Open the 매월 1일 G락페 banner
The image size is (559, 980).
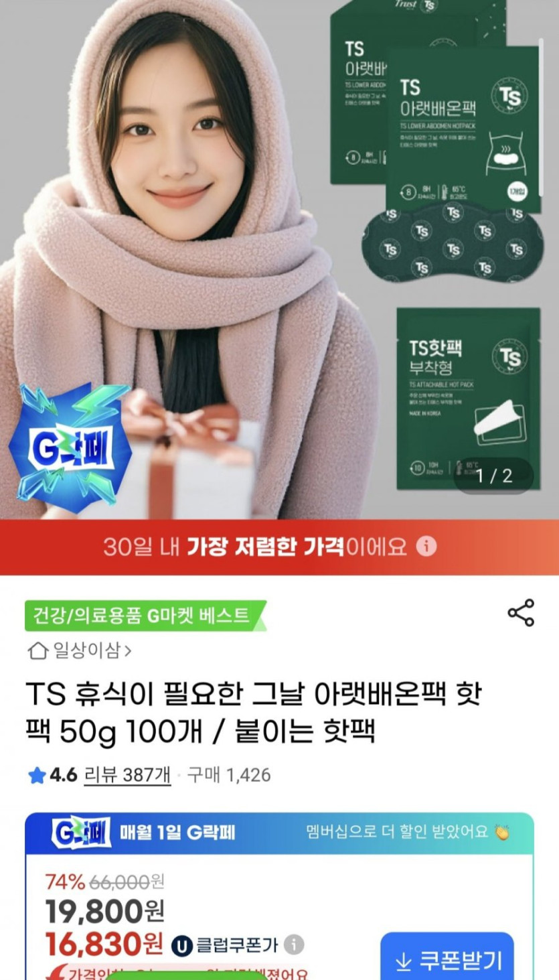point(279,833)
